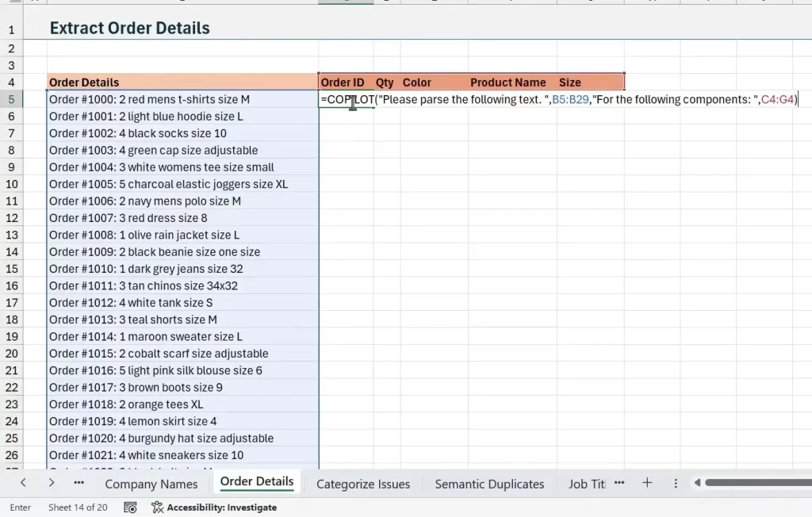Viewport: 812px width, 517px height.
Task: Open the vertical dots sheet options menu
Action: tap(676, 483)
